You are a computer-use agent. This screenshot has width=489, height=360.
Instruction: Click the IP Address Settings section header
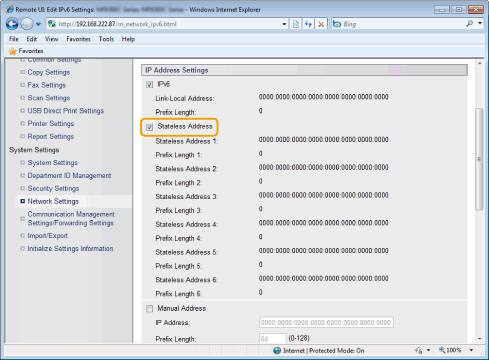coord(304,70)
